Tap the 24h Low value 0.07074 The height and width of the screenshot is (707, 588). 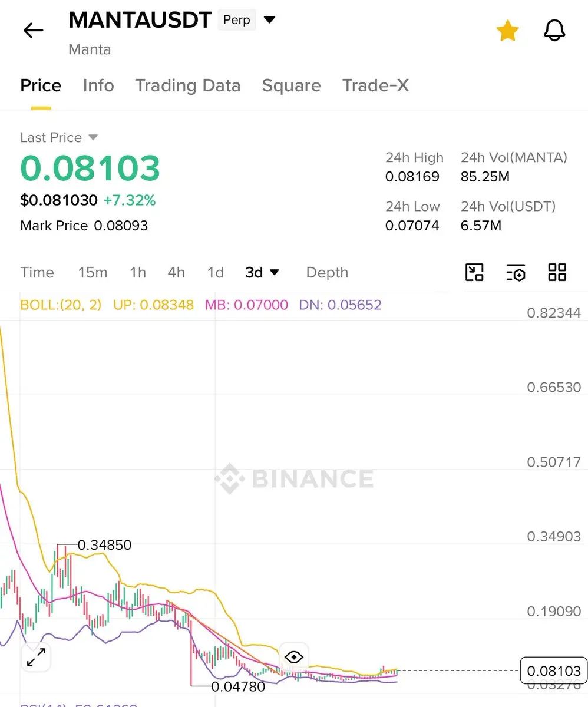412,226
